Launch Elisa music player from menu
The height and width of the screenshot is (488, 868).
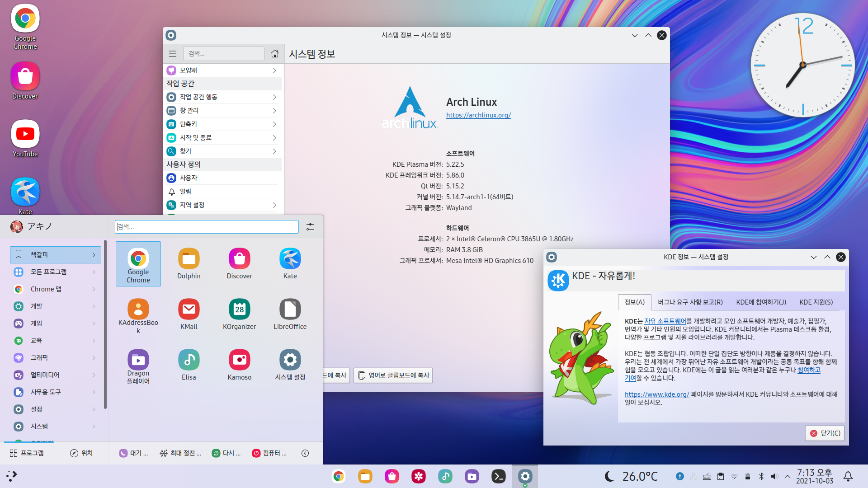[189, 365]
